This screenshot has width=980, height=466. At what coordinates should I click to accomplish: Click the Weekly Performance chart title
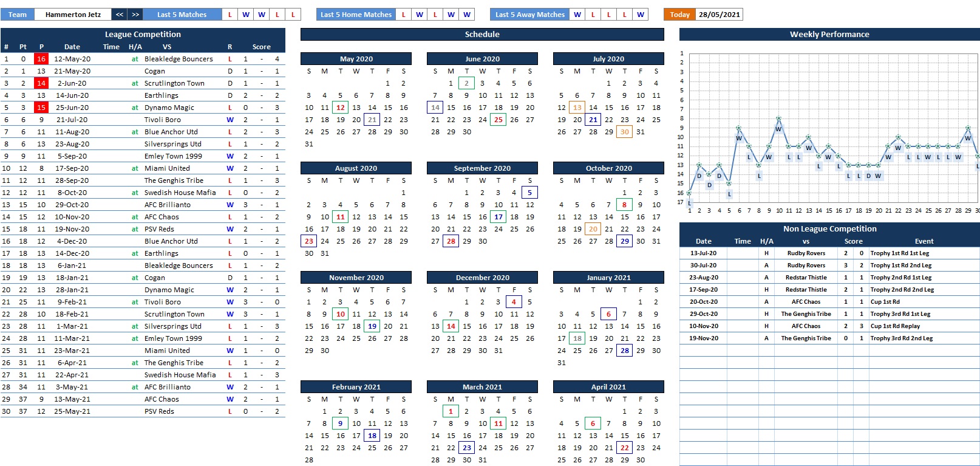pos(829,35)
